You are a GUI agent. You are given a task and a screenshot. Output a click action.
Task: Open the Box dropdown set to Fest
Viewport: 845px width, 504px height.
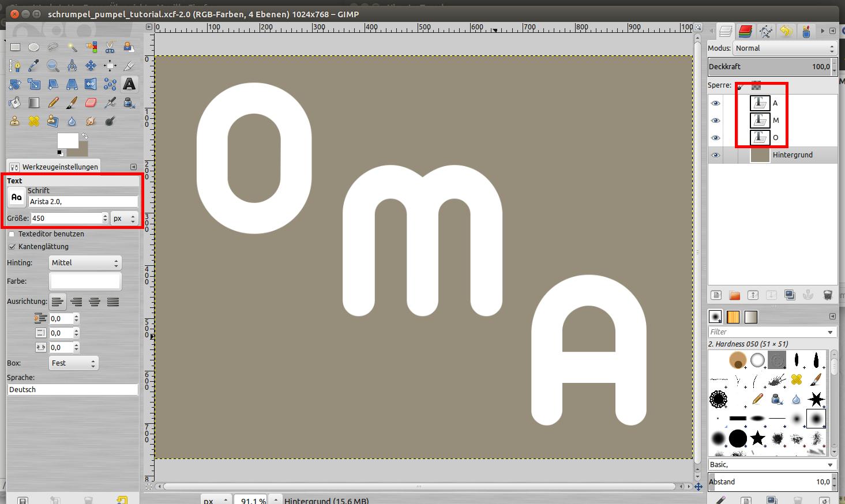(x=73, y=363)
